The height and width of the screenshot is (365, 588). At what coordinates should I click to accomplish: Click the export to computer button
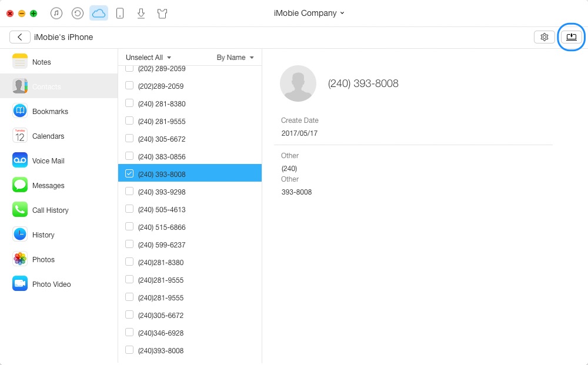(571, 37)
